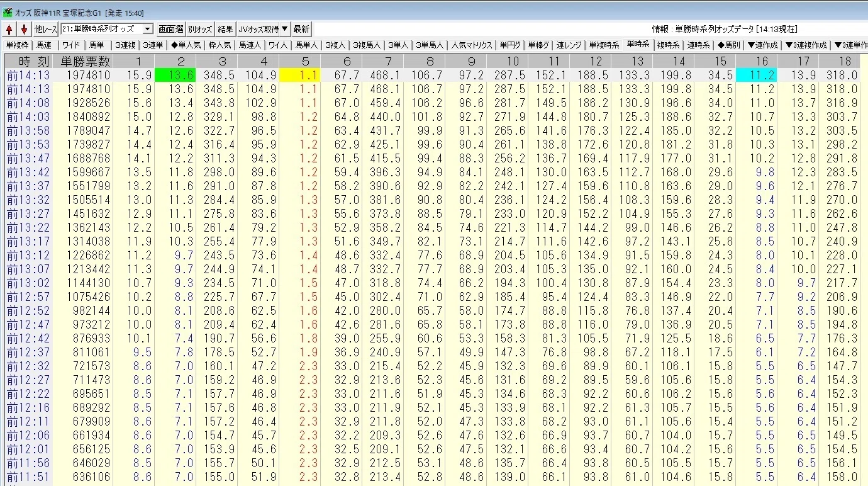Click the 画面選 button
The height and width of the screenshot is (486, 868).
click(170, 29)
